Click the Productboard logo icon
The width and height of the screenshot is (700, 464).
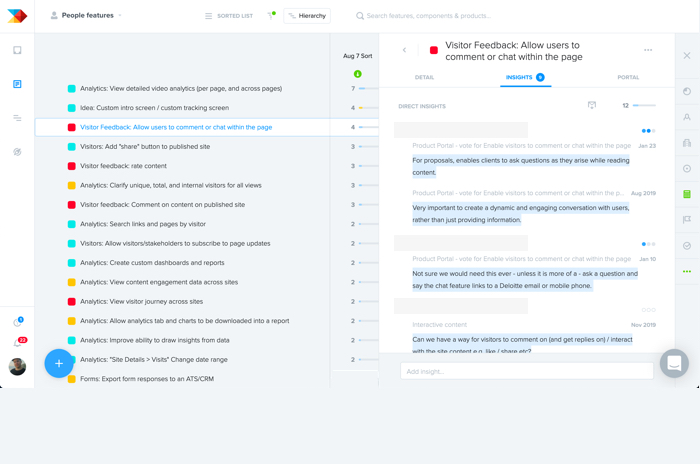click(17, 16)
